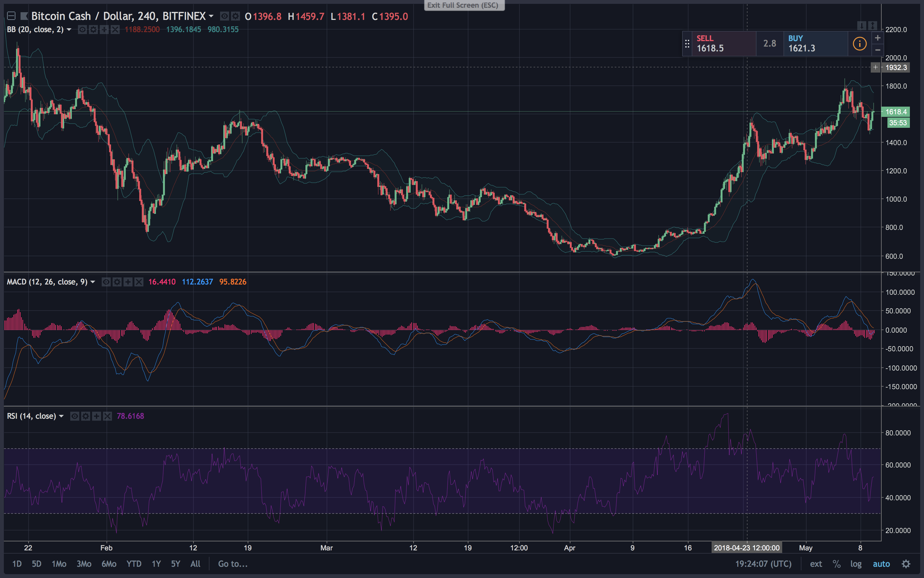Select the 5D time range
This screenshot has height=578, width=924.
click(36, 564)
